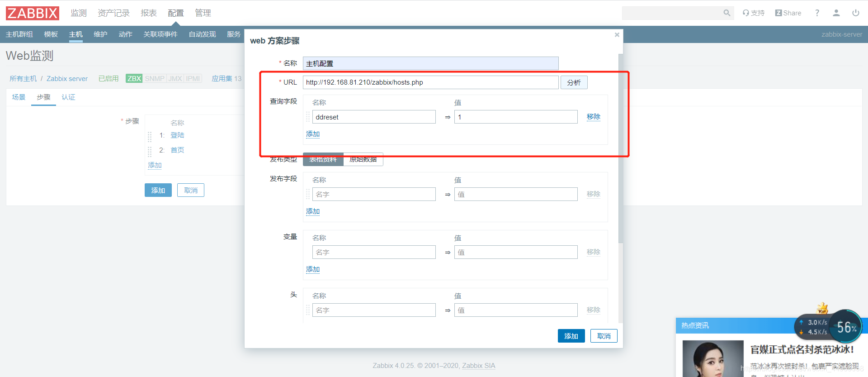The width and height of the screenshot is (868, 377).
Task: Open the 报表 menu
Action: pyautogui.click(x=149, y=13)
